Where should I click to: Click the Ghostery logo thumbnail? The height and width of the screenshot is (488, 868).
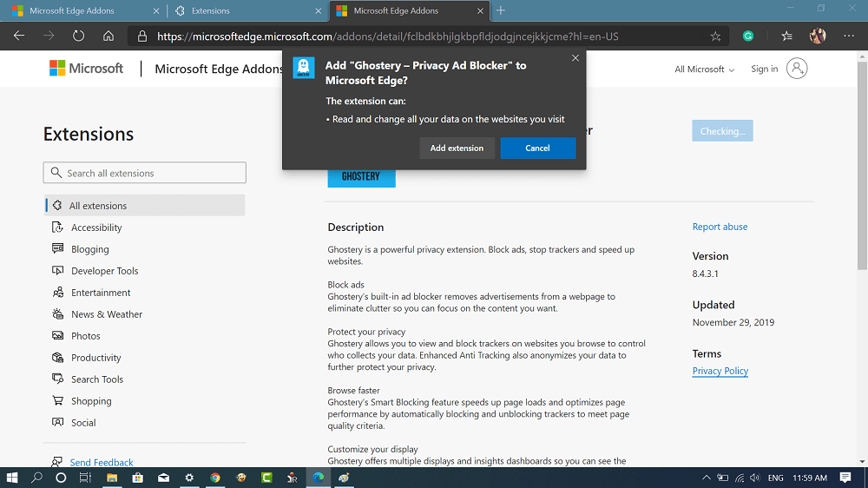361,176
